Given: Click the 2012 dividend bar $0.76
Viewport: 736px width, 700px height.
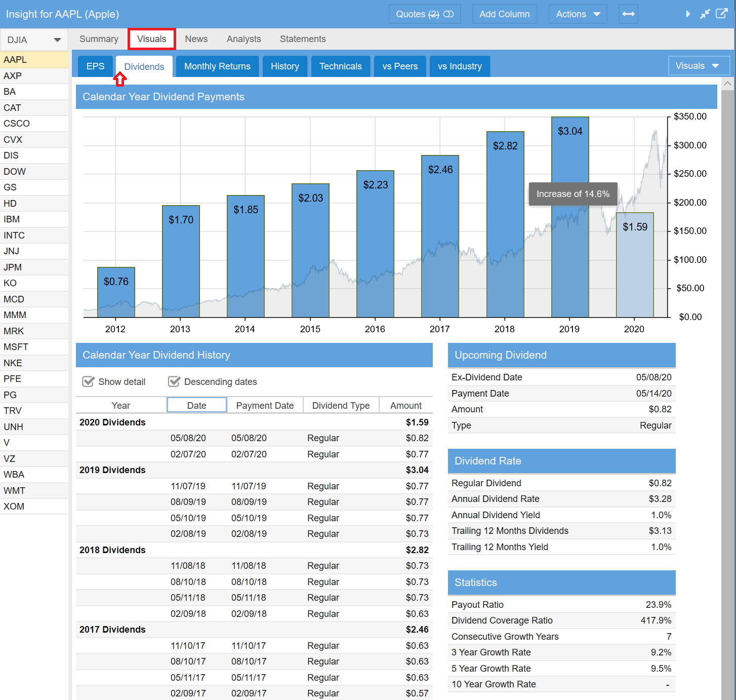Looking at the screenshot, I should pyautogui.click(x=116, y=292).
